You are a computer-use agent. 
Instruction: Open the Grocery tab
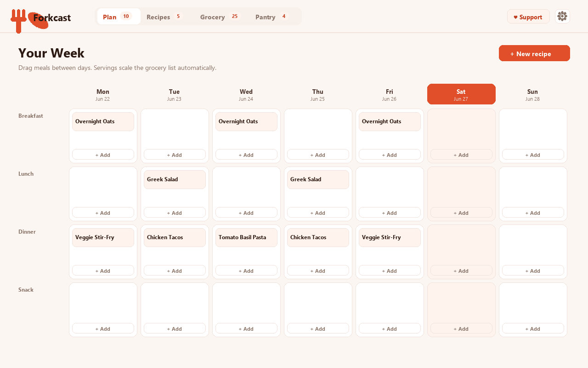click(220, 17)
